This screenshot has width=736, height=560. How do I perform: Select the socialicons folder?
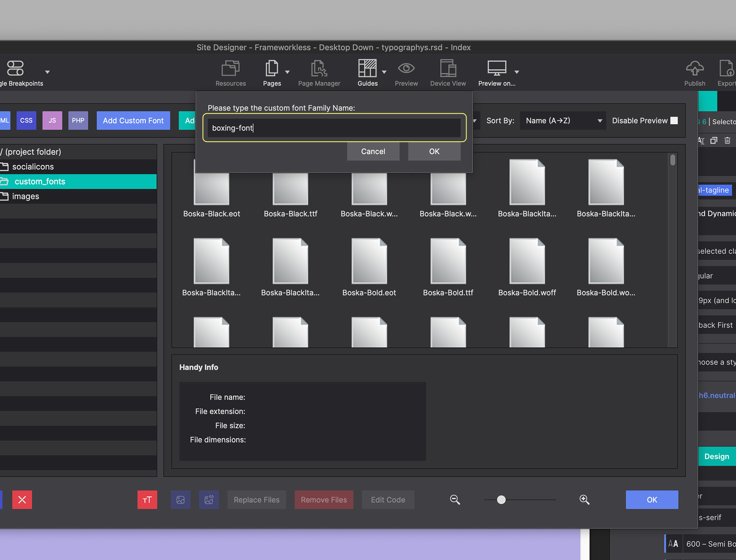pyautogui.click(x=78, y=166)
